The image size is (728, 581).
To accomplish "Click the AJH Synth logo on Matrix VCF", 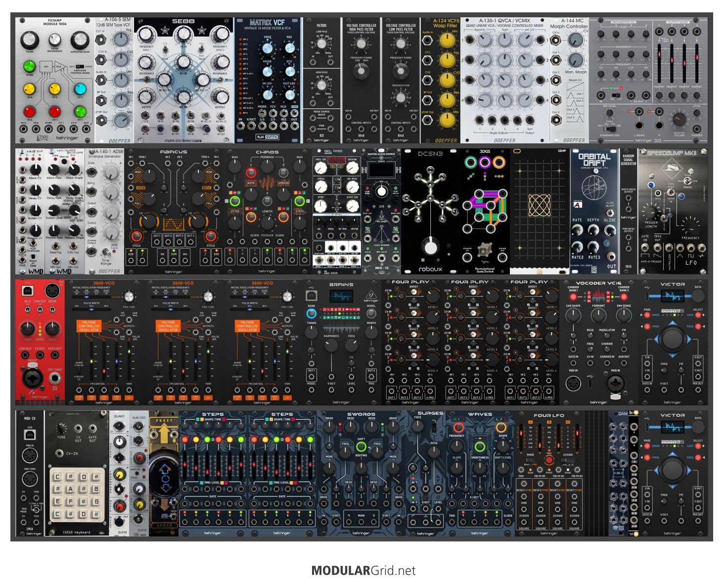I will [x=268, y=137].
